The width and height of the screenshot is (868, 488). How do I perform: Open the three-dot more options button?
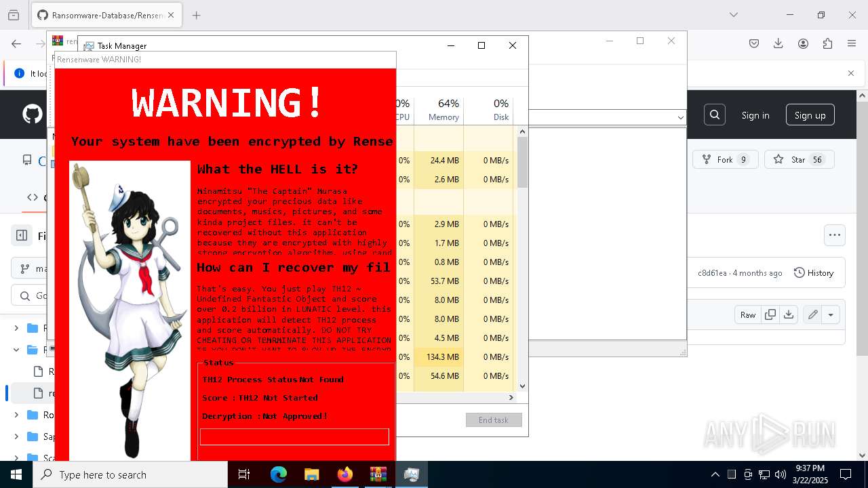(835, 235)
